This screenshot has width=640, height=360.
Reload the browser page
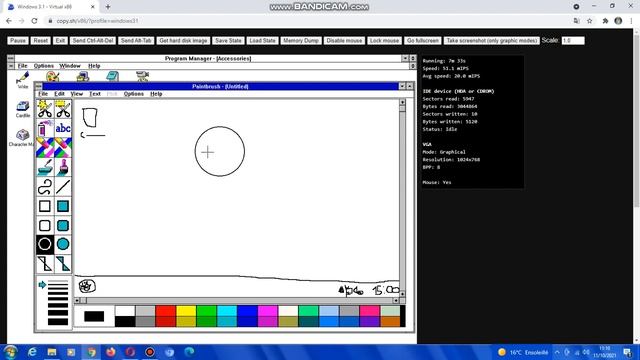(x=34, y=21)
